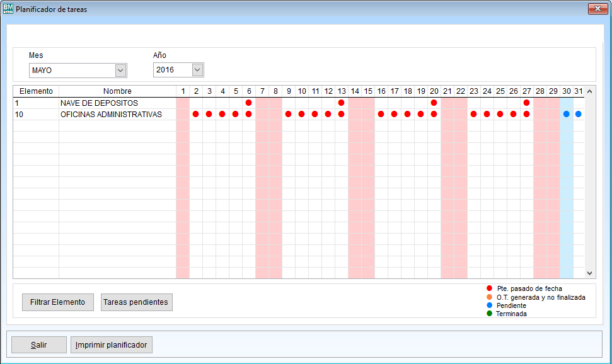Select day 27 overdue marker in NAVE DE DEPOSITOS row
Image resolution: width=612 pixels, height=364 pixels.
point(526,103)
